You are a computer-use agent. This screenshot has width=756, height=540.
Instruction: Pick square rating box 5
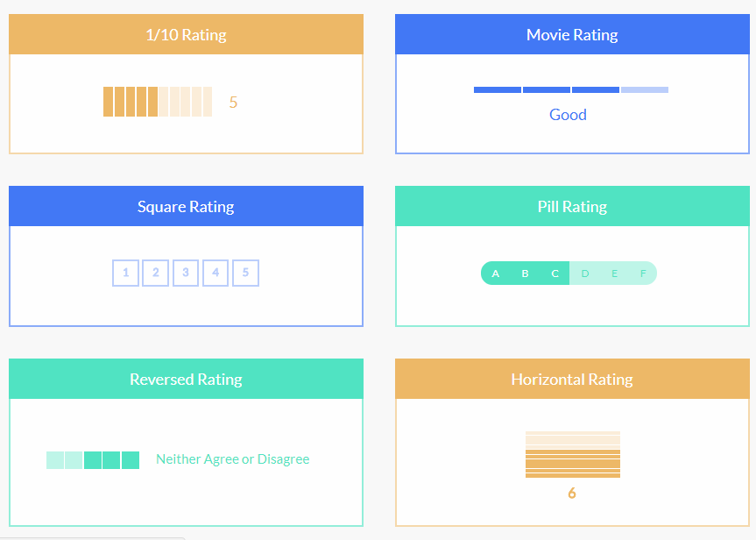245,273
